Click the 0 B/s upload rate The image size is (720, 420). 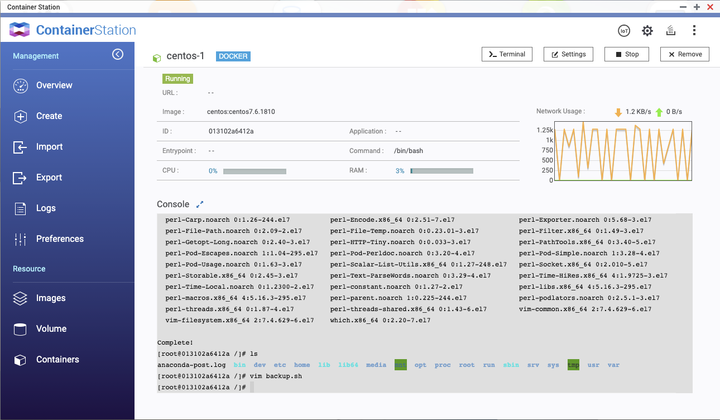pyautogui.click(x=674, y=112)
